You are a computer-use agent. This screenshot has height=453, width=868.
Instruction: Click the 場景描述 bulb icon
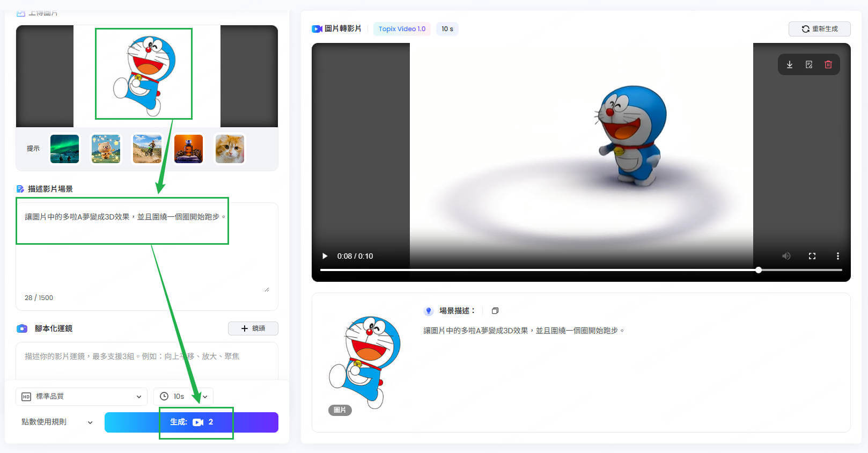coord(429,311)
